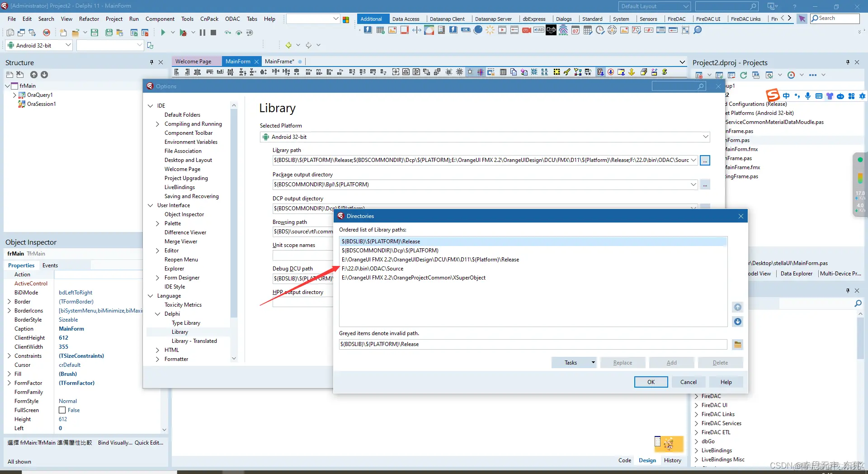Viewport: 868px width, 474px height.
Task: Open Library path history dropdown
Action: (693, 160)
